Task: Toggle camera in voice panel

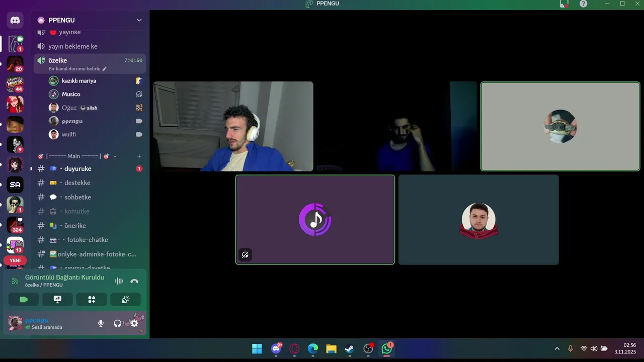Action: click(24, 300)
